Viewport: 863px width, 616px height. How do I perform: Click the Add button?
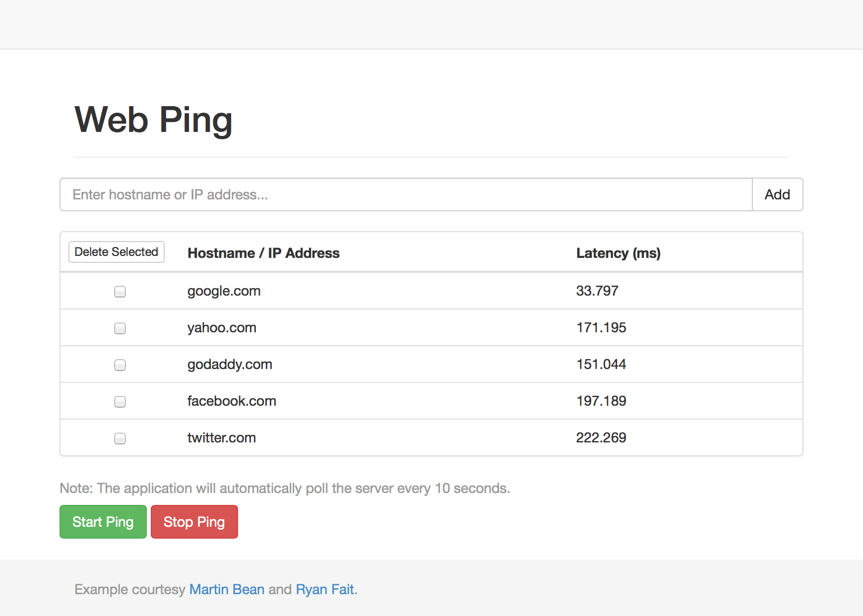[777, 194]
